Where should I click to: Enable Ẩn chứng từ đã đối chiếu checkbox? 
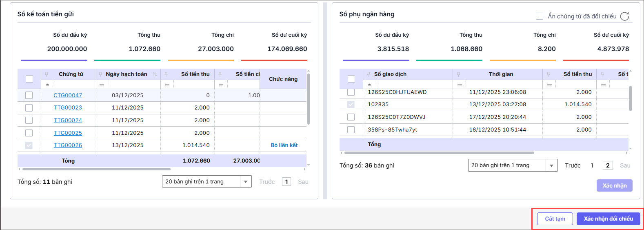point(540,16)
